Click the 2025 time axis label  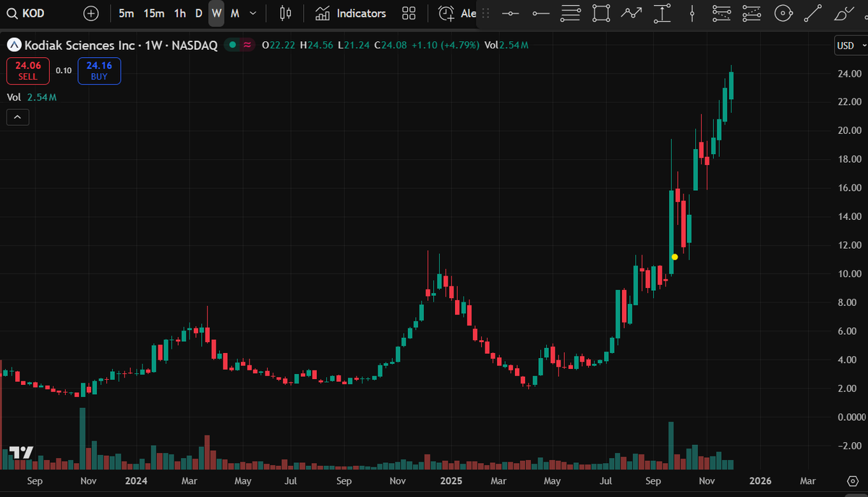[451, 481]
